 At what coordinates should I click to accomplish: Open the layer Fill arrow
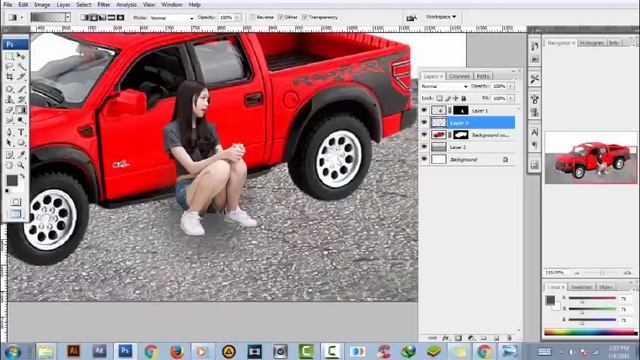(x=511, y=98)
